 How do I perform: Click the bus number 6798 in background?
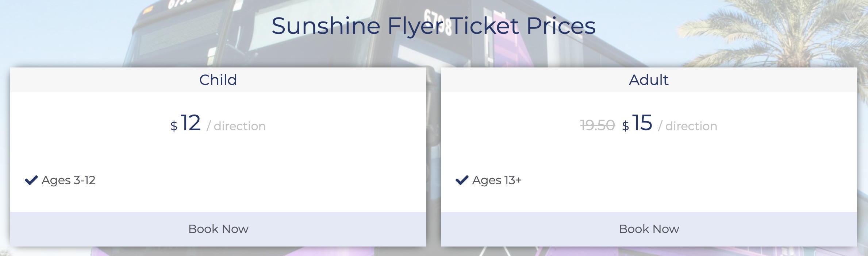click(438, 22)
